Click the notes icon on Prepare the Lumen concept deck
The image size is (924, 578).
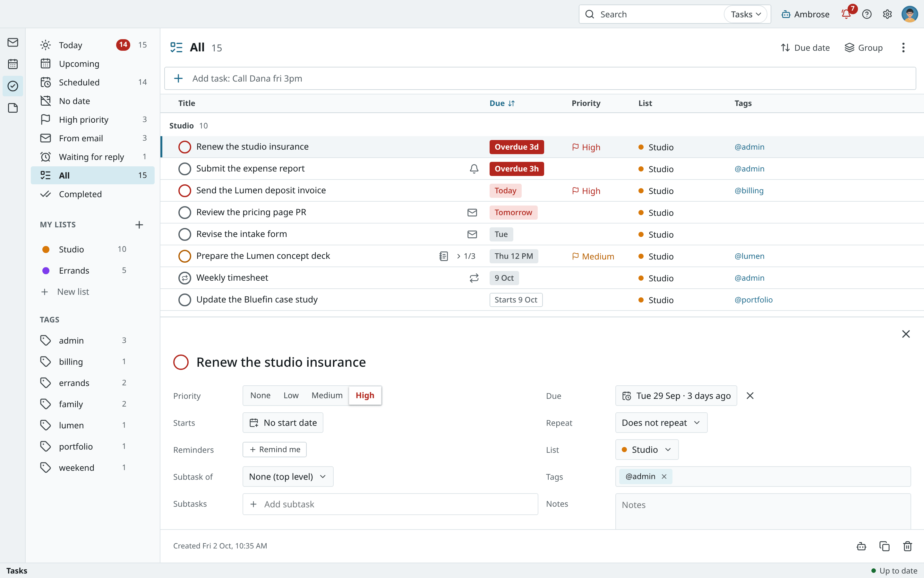[443, 256]
